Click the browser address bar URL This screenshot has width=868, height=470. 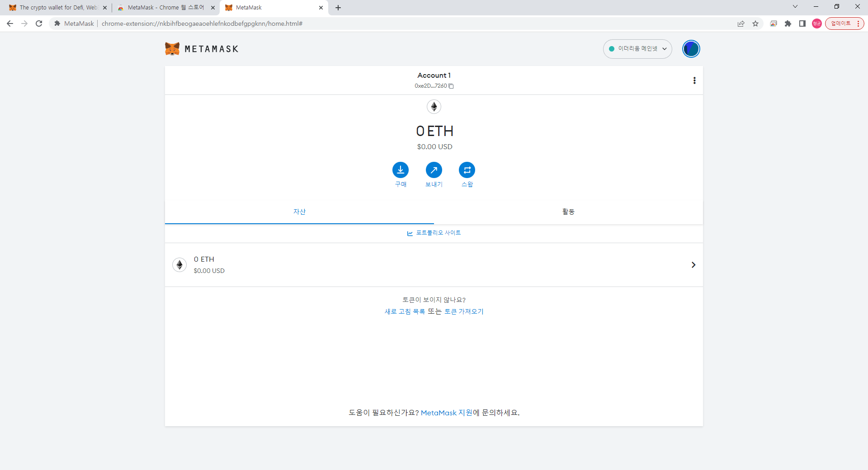coord(202,23)
